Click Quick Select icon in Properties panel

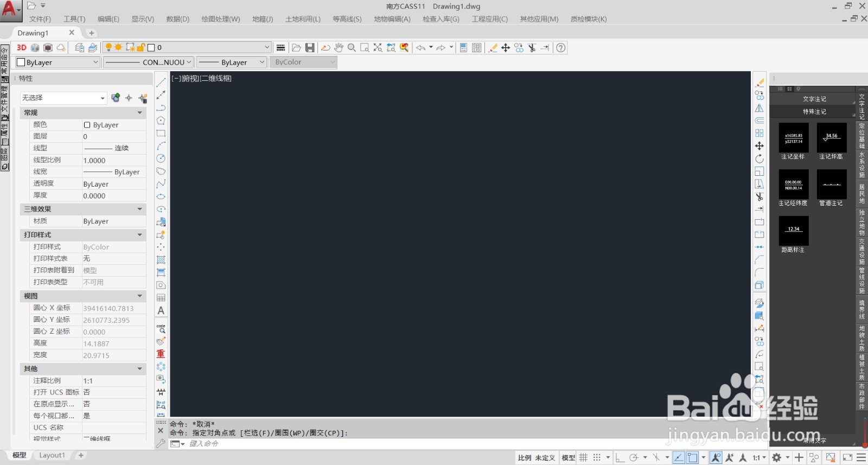(x=143, y=98)
